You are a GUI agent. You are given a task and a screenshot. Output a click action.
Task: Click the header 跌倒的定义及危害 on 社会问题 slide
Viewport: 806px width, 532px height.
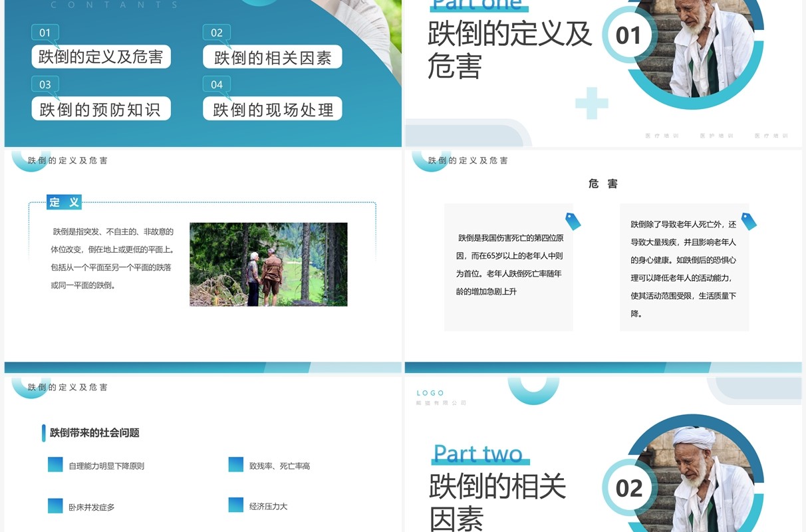(68, 387)
